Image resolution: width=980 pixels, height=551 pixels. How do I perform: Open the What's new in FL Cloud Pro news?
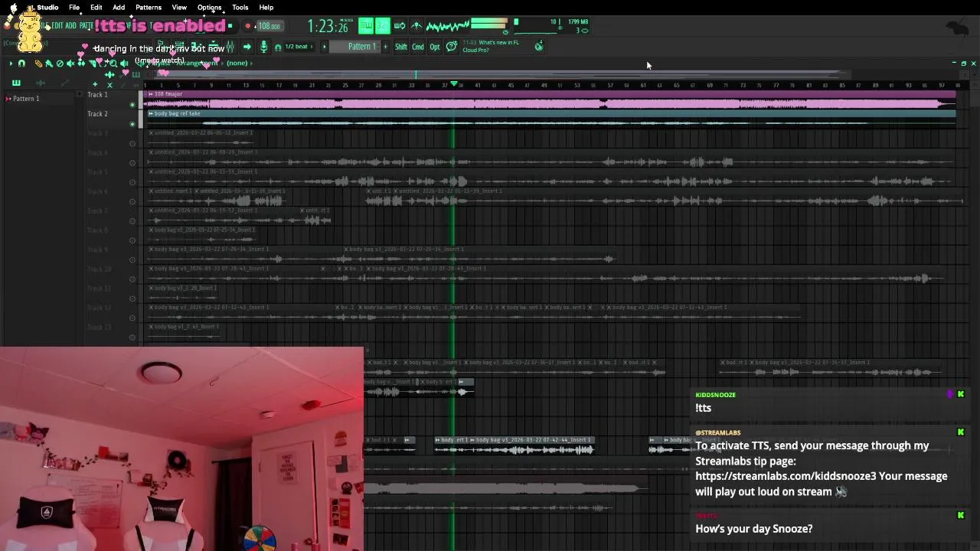pyautogui.click(x=491, y=46)
